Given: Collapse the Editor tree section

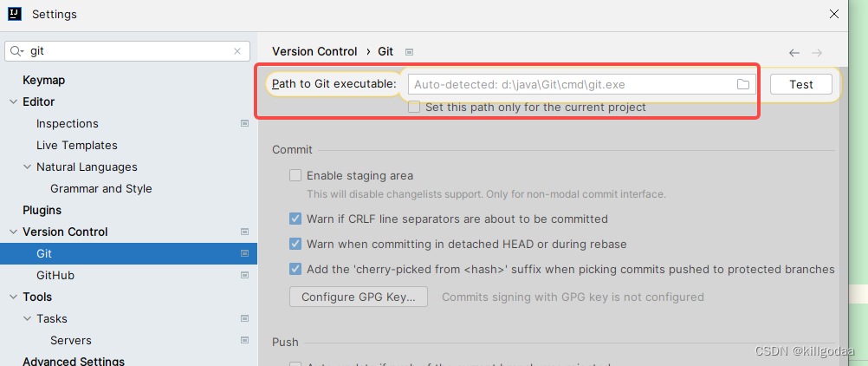Looking at the screenshot, I should [13, 102].
